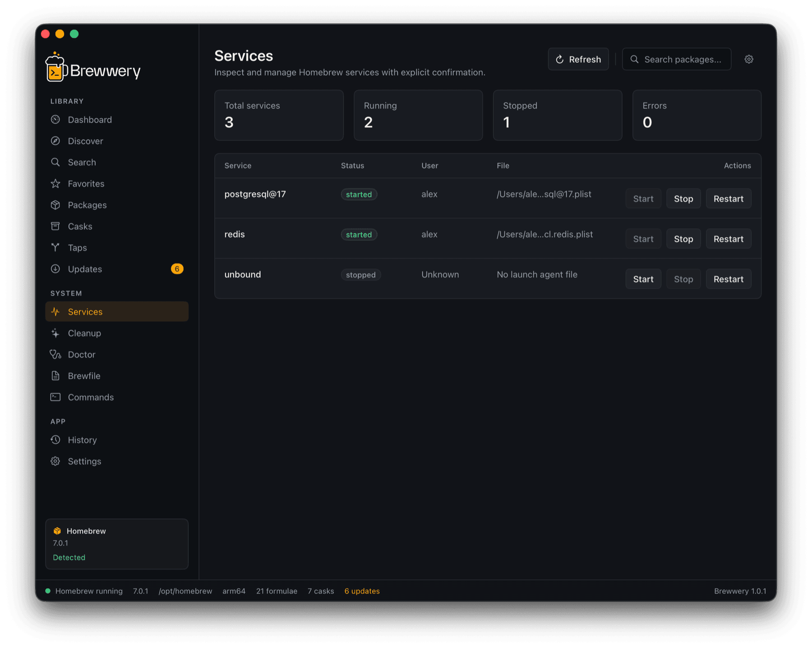The width and height of the screenshot is (812, 648).
Task: Click the Casks archive icon
Action: 55,226
